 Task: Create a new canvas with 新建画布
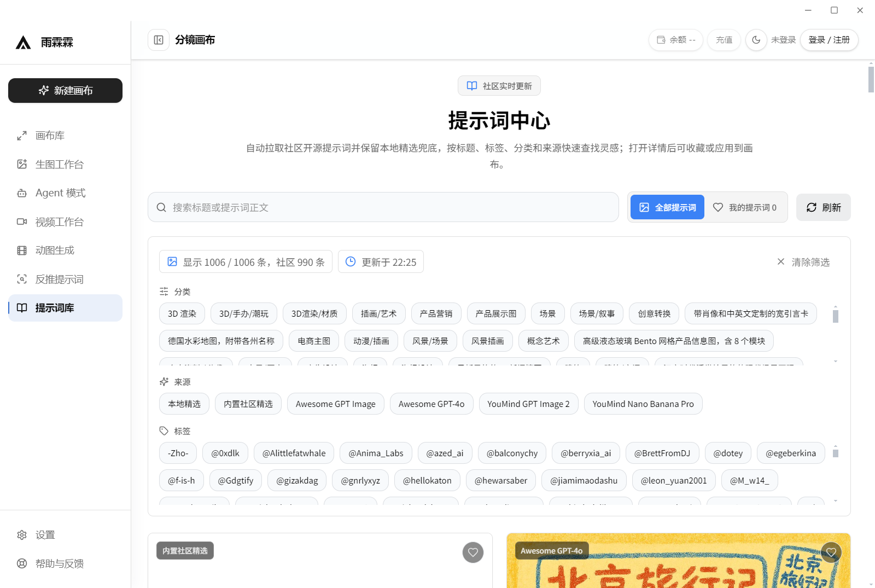pyautogui.click(x=65, y=90)
